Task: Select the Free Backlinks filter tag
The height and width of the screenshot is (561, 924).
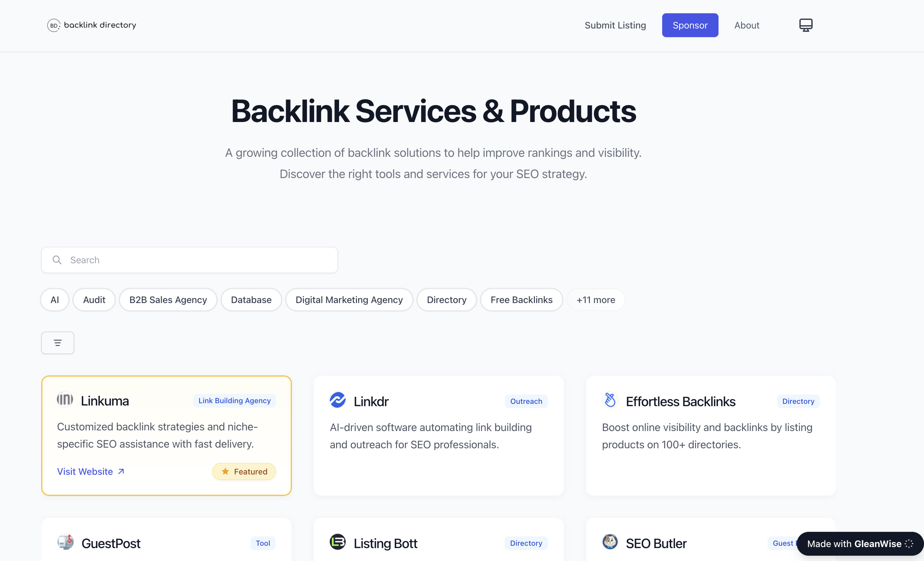Action: tap(521, 300)
